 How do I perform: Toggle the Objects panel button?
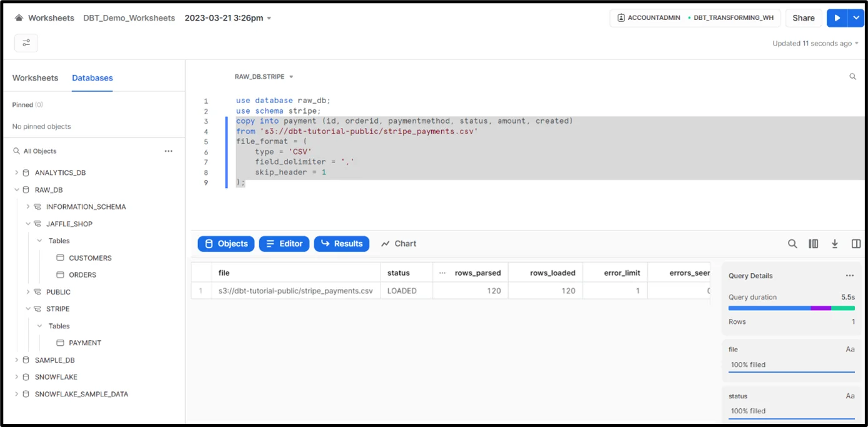(x=226, y=244)
